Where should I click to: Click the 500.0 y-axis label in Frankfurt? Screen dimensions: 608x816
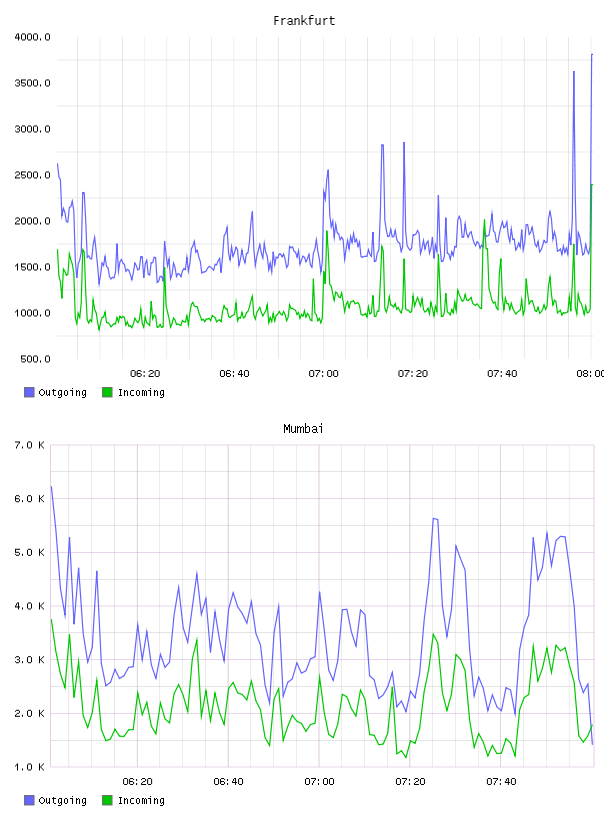tap(35, 359)
